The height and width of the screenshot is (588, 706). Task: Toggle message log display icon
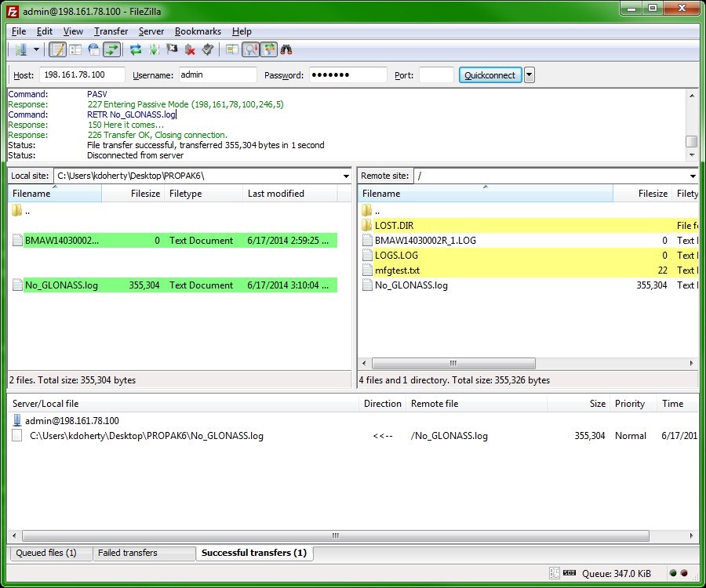pyautogui.click(x=57, y=49)
